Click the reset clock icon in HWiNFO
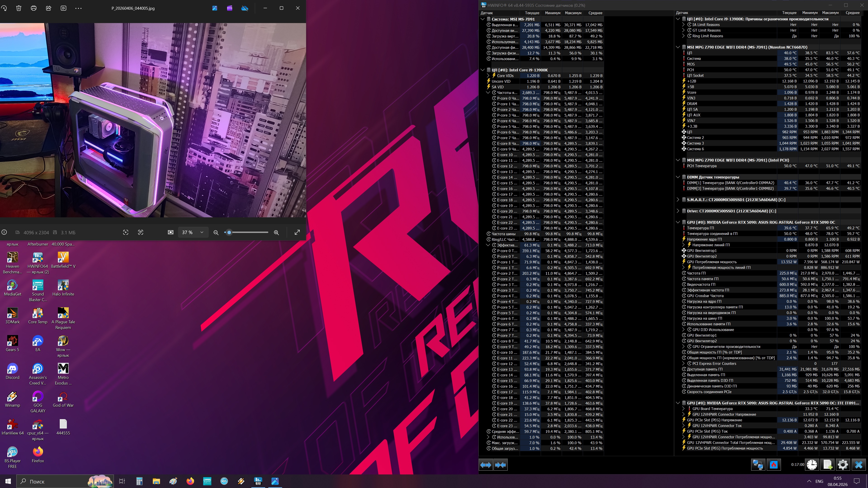 point(812,465)
